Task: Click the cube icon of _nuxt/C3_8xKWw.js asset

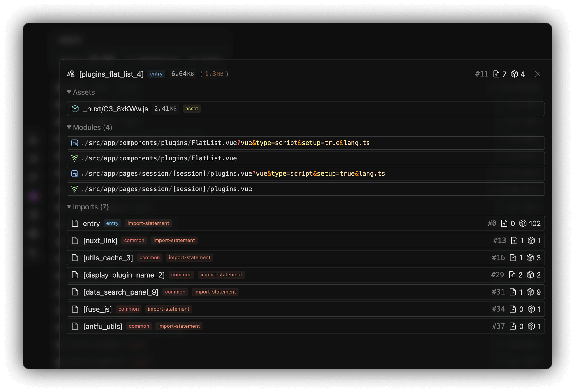Action: (x=75, y=109)
